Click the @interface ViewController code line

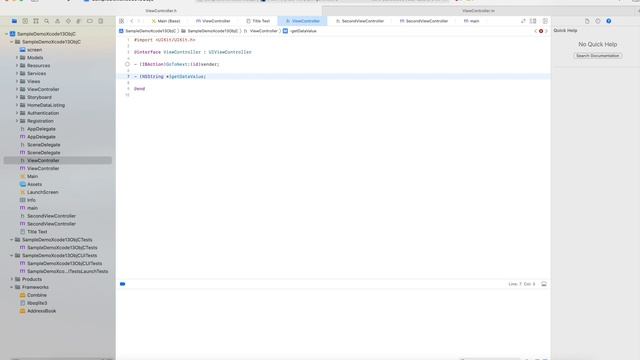tap(193, 52)
